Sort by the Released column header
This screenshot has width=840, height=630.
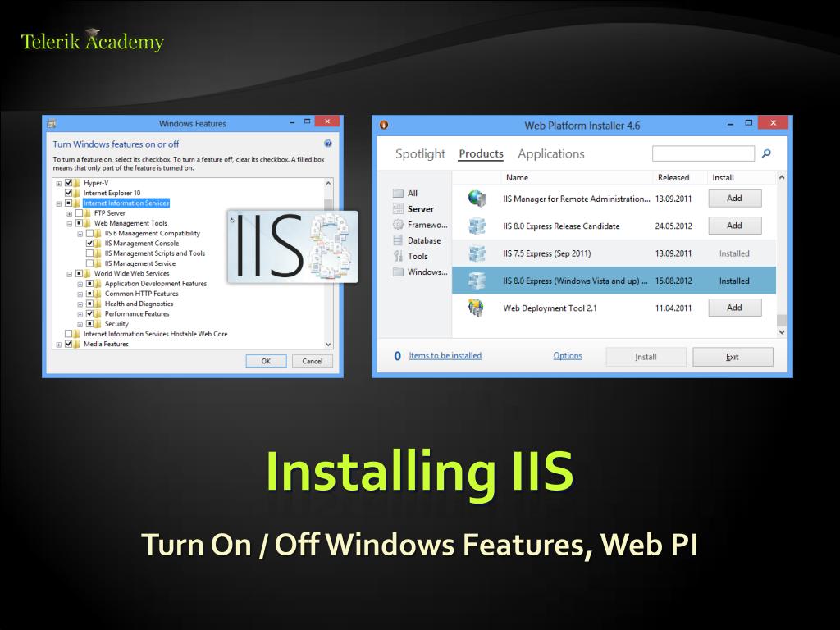(x=673, y=177)
